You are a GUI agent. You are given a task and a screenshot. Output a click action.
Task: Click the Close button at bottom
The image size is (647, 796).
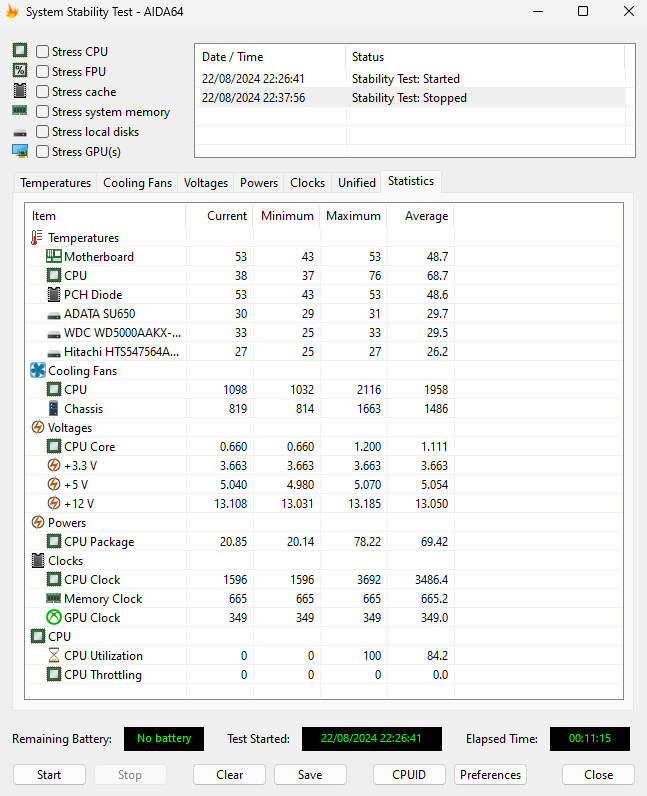click(598, 775)
